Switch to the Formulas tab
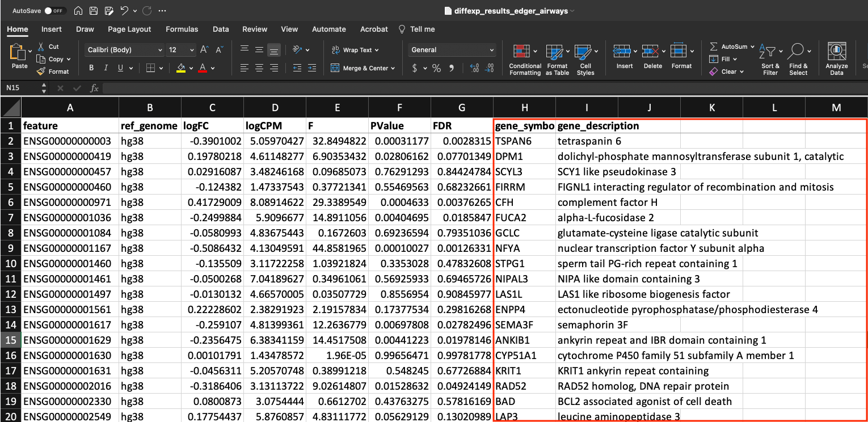The width and height of the screenshot is (868, 422). [x=182, y=29]
